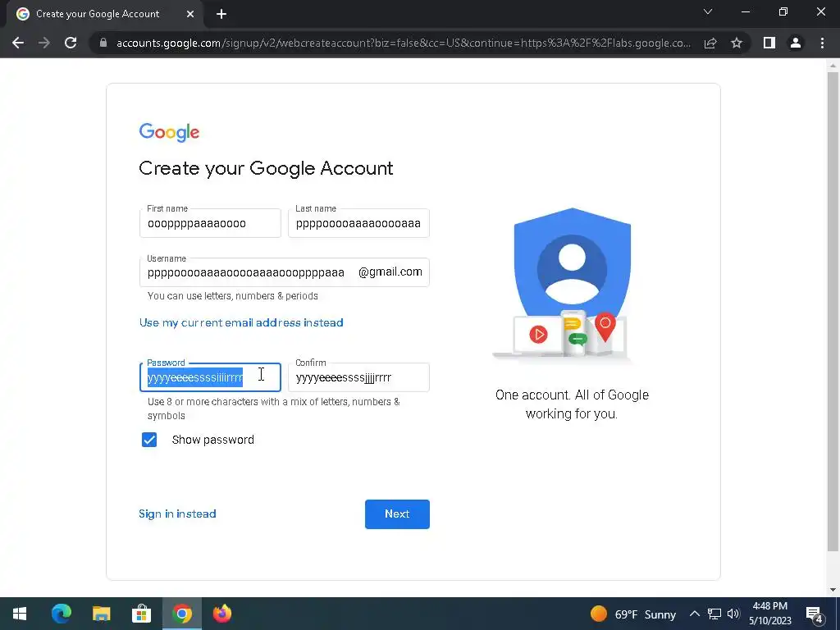Click scrollbar up arrow

tap(833, 66)
